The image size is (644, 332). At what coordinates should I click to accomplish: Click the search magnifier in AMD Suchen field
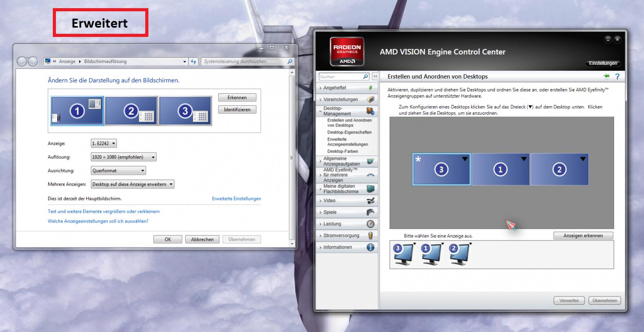[365, 77]
